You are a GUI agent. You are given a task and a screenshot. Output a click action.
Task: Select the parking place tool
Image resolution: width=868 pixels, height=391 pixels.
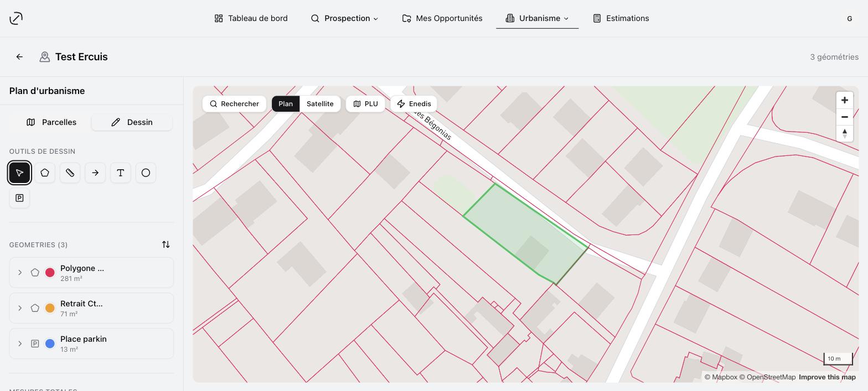19,198
